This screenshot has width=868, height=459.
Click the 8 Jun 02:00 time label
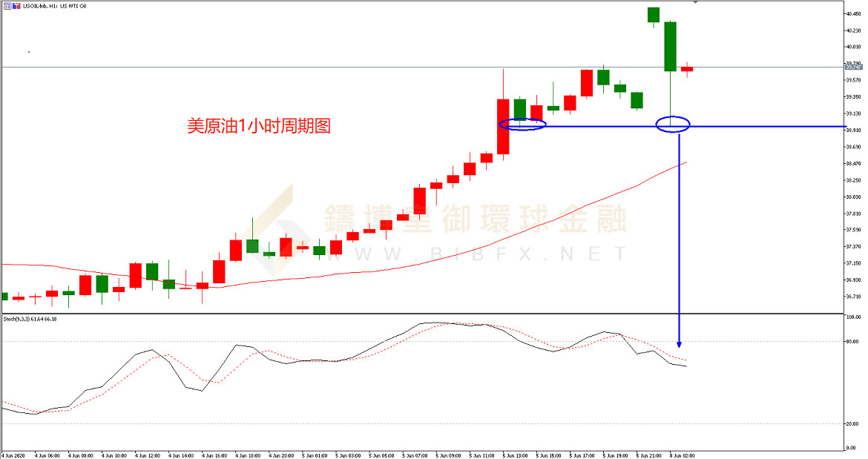tap(683, 455)
